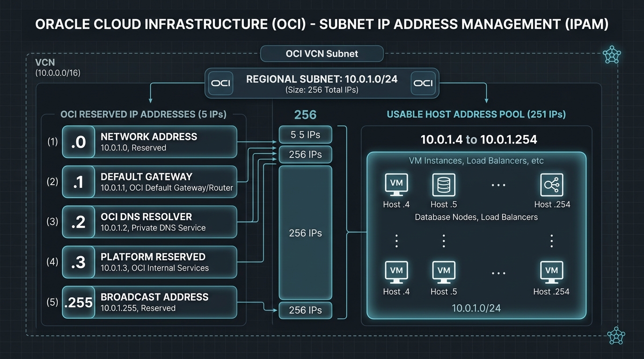
Task: Click 'USABLE HOST ADDRESS POOL (251 IPs)' header
Action: coord(476,115)
